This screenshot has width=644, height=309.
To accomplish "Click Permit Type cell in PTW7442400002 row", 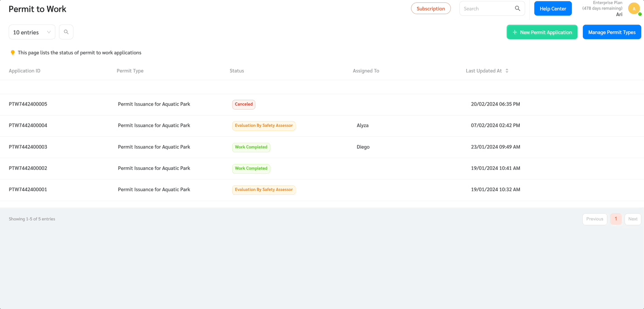I will click(154, 168).
